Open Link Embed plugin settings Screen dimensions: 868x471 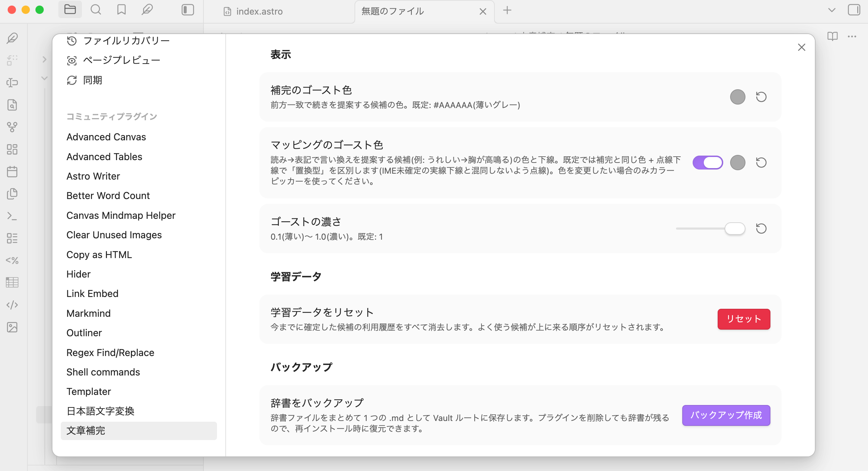tap(139, 294)
